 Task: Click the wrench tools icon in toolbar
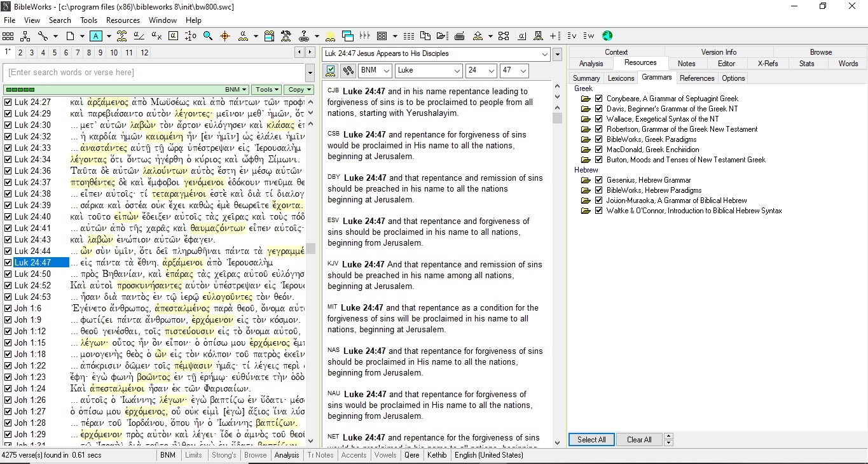click(x=43, y=36)
